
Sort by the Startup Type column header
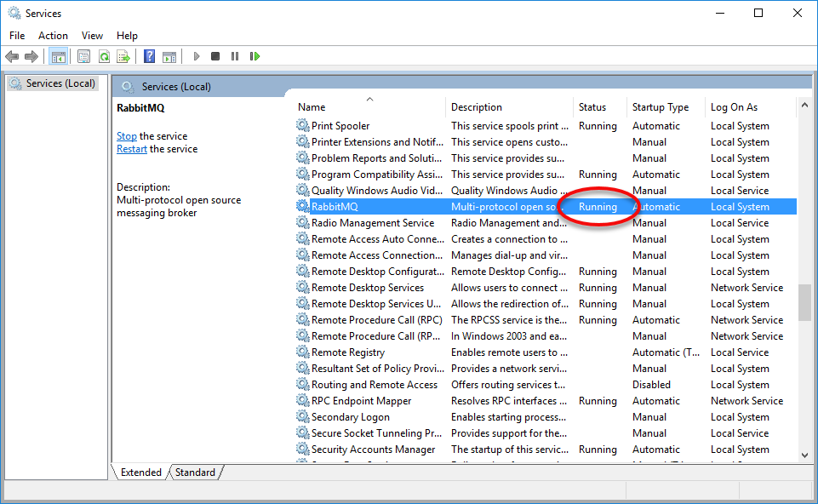pyautogui.click(x=660, y=106)
